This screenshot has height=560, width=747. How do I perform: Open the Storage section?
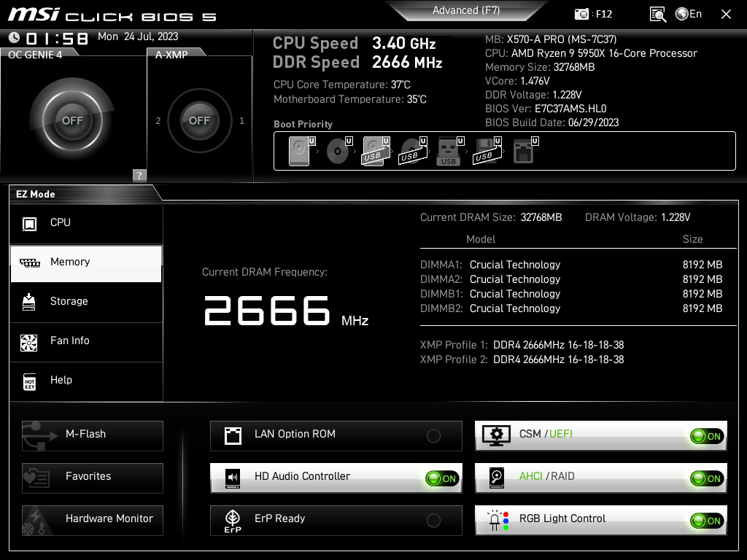pyautogui.click(x=86, y=303)
